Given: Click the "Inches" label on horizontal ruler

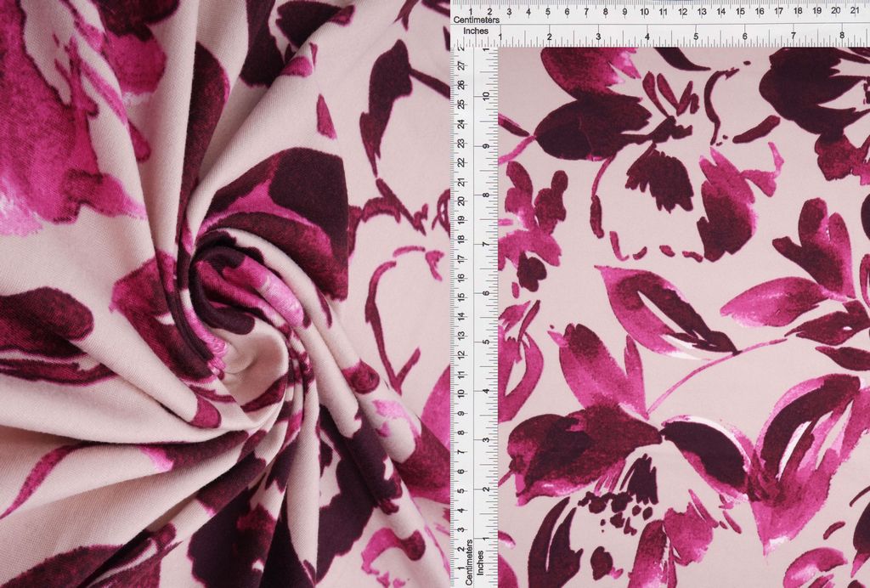Looking at the screenshot, I should (476, 31).
